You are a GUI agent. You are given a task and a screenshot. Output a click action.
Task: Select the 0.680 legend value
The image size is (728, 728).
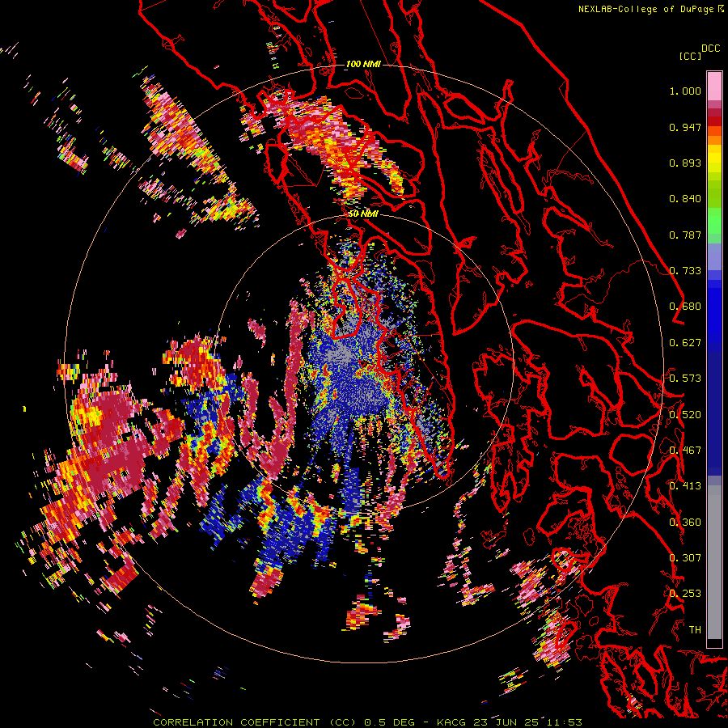[685, 307]
